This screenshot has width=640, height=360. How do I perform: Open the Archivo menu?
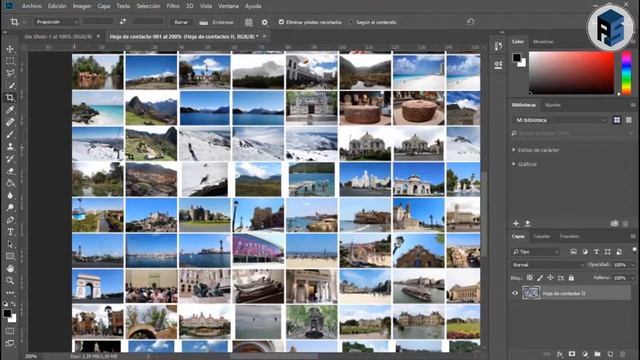tap(31, 6)
